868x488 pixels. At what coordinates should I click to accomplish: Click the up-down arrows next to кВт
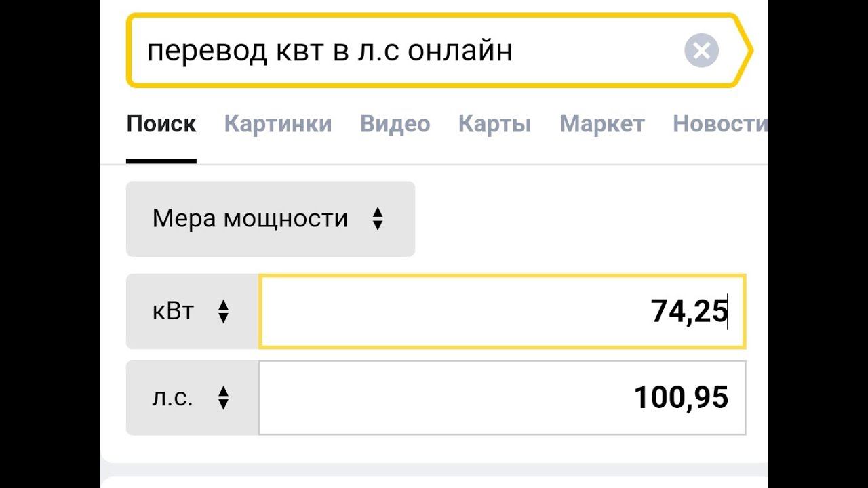pos(223,312)
